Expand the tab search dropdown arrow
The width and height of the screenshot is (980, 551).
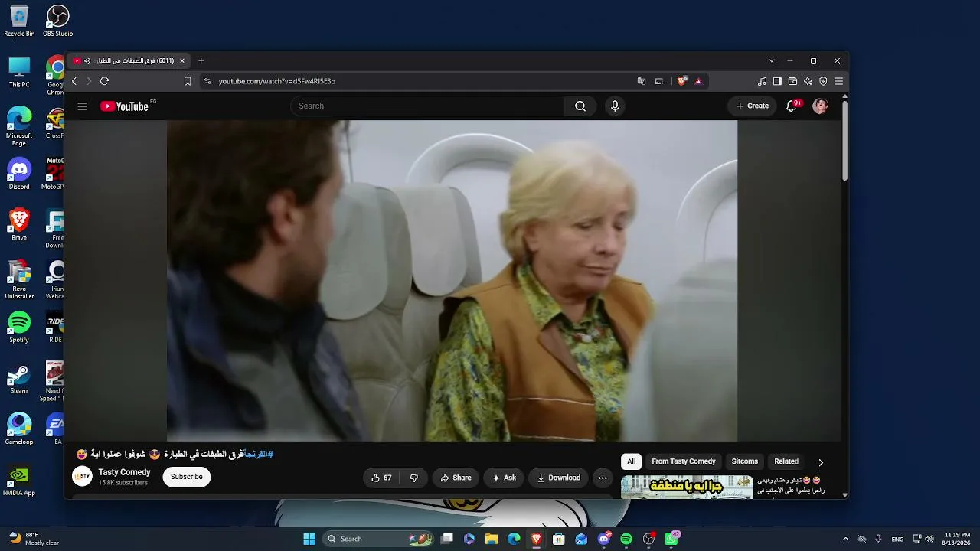tap(771, 60)
